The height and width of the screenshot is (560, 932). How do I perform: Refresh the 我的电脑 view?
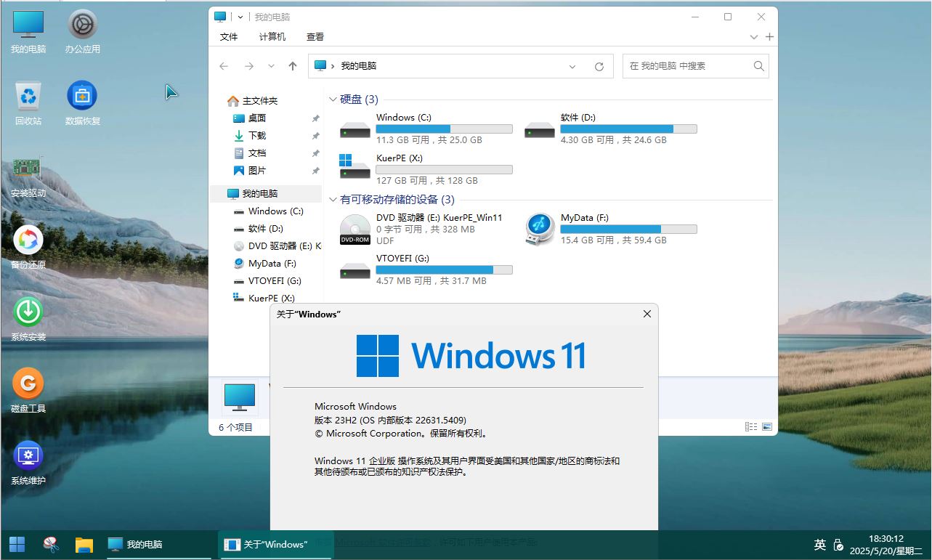pyautogui.click(x=599, y=66)
